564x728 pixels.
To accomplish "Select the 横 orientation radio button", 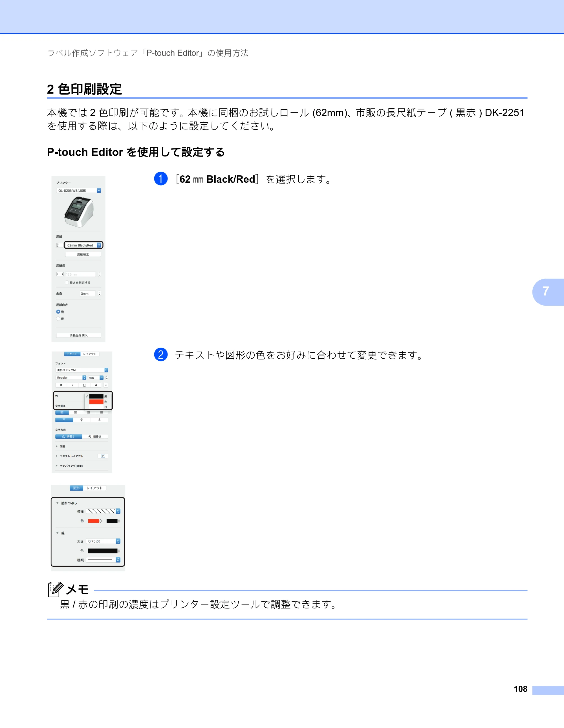I will (x=58, y=312).
